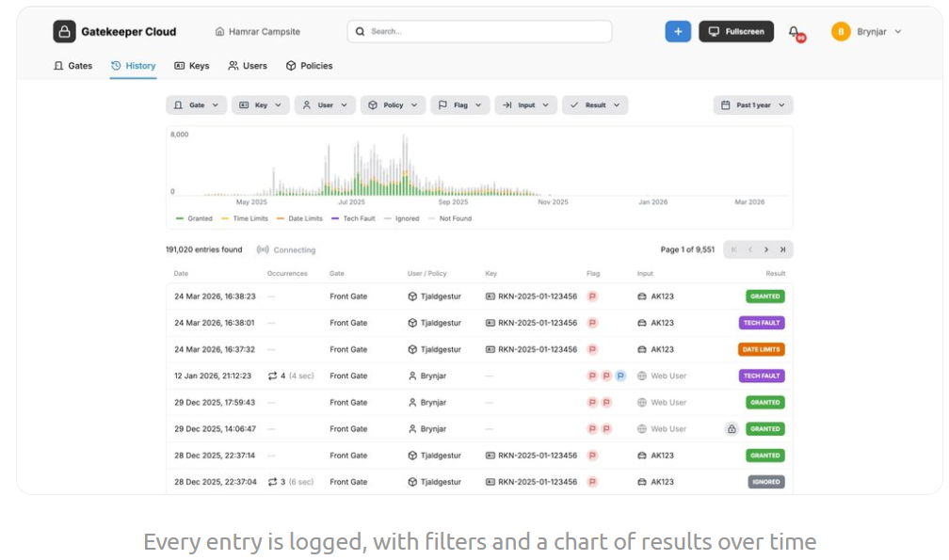Click the flag in the 16:38:23 row
The image size is (949, 560).
[x=592, y=296]
